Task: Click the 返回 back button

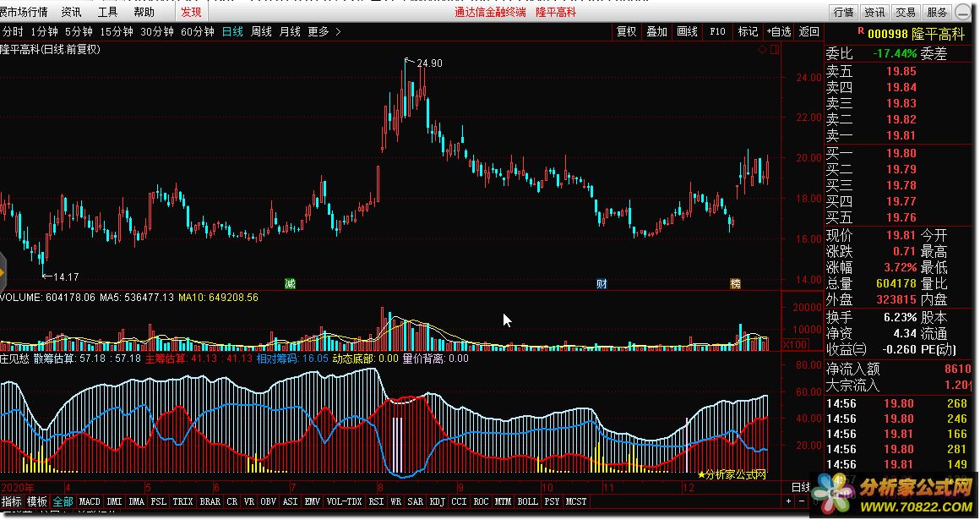Action: (x=808, y=31)
